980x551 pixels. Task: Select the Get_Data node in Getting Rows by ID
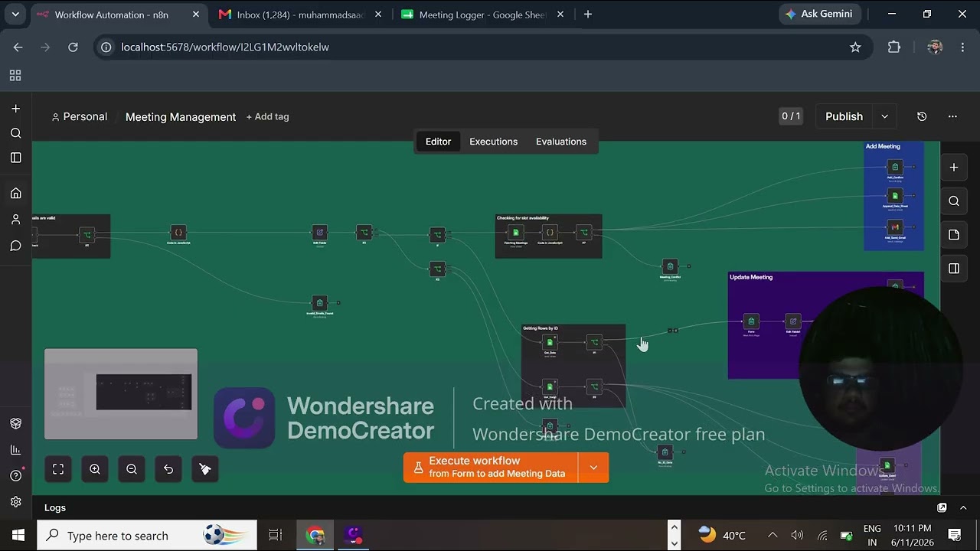click(x=549, y=342)
